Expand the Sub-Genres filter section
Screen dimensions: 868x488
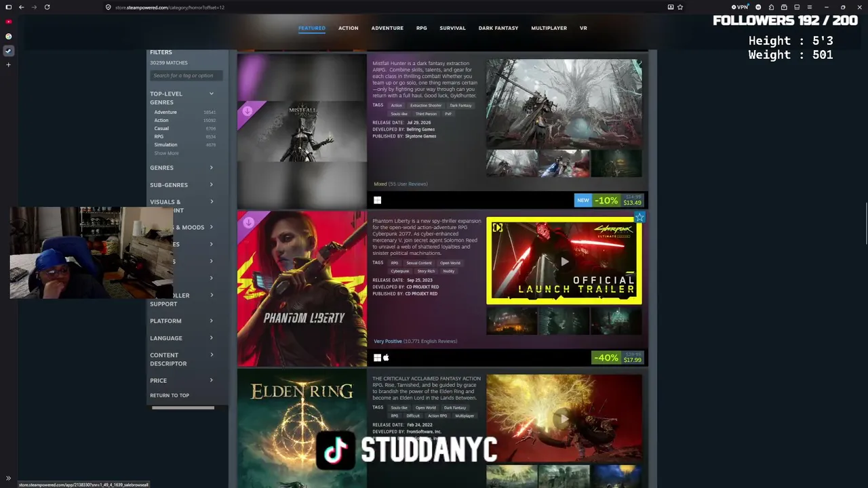click(x=182, y=184)
